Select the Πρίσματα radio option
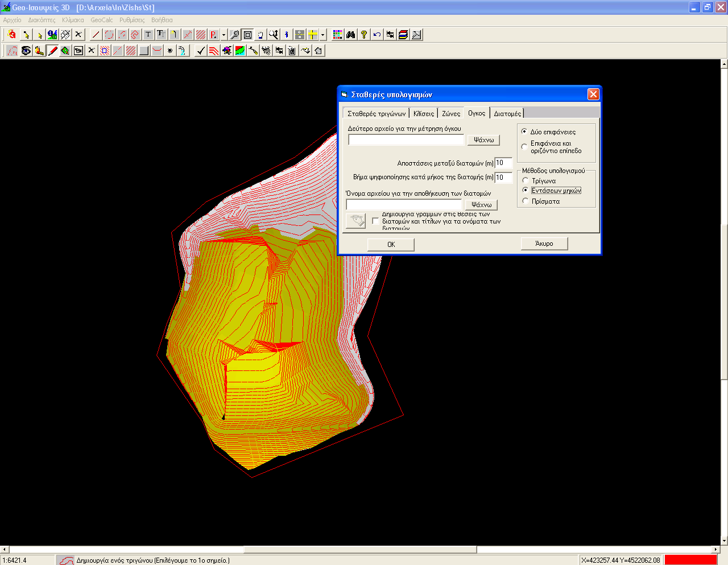The image size is (728, 565). point(526,201)
